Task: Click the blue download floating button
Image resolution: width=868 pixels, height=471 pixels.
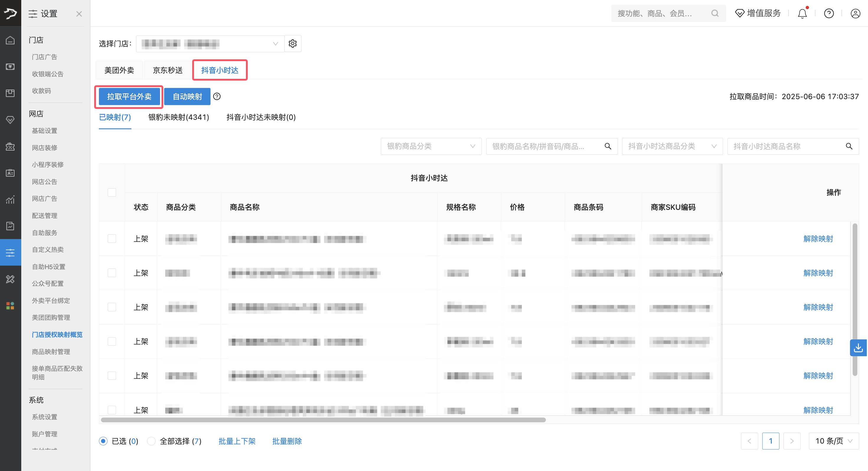Action: [858, 348]
